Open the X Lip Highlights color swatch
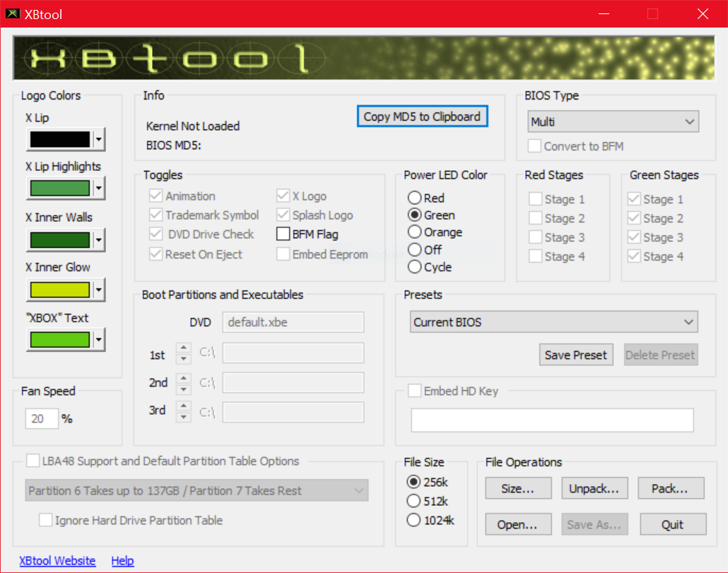This screenshot has width=728, height=573. click(x=60, y=188)
